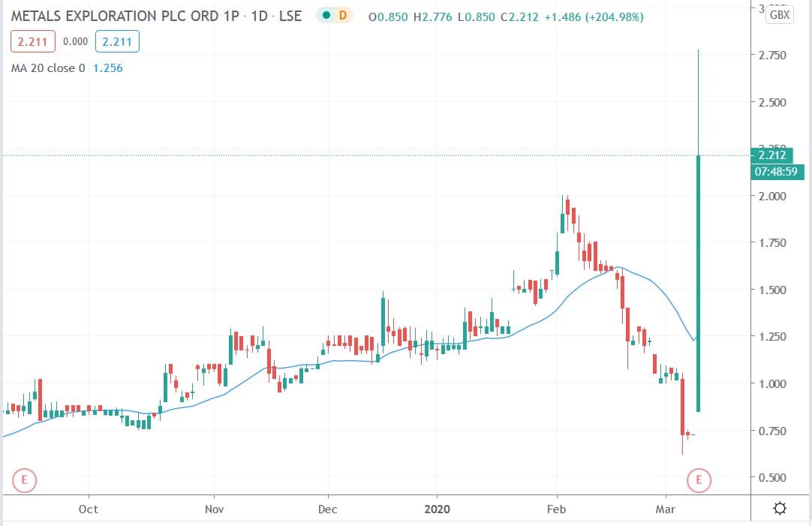Image resolution: width=812 pixels, height=526 pixels.
Task: Click the Feb label on time axis
Action: point(557,509)
